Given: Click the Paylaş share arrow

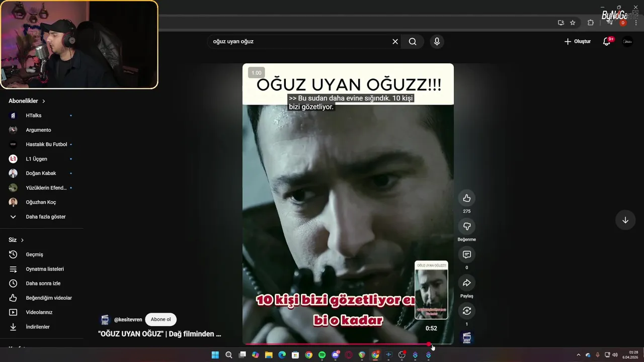Looking at the screenshot, I should pyautogui.click(x=467, y=283).
